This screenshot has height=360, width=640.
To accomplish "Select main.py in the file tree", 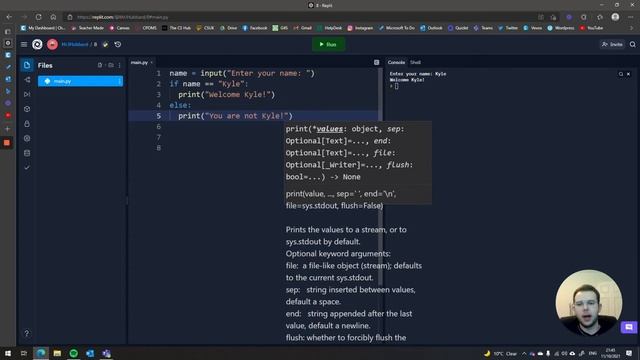I will tap(80, 81).
